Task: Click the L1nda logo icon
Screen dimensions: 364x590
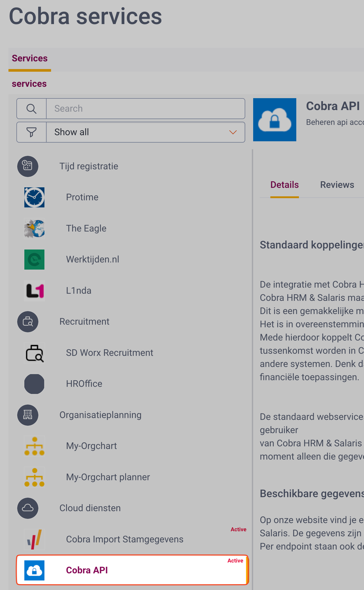Action: point(34,291)
